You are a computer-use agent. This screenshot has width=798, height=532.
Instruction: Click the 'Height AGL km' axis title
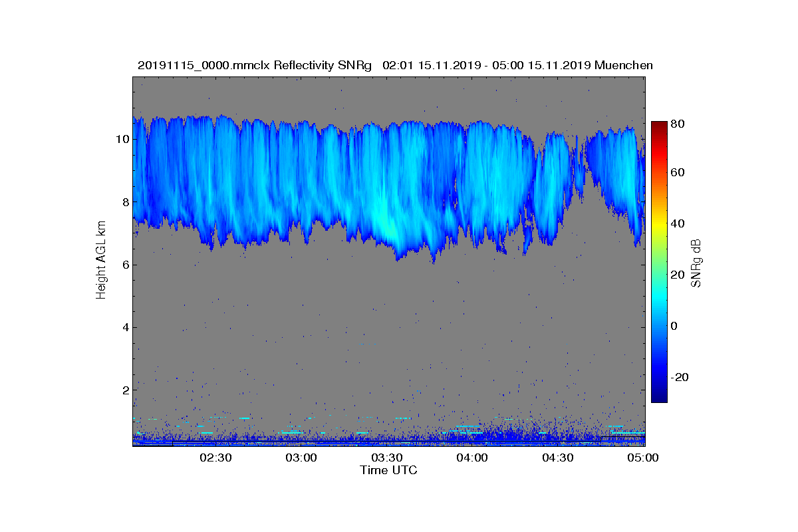(x=101, y=261)
